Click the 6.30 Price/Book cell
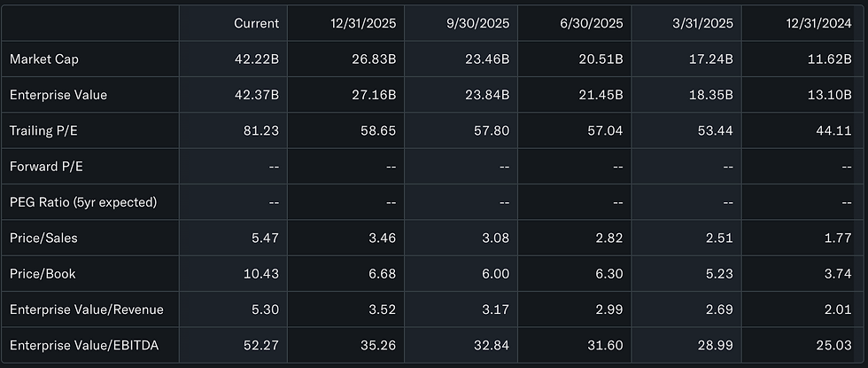This screenshot has height=368, width=868. 608,273
